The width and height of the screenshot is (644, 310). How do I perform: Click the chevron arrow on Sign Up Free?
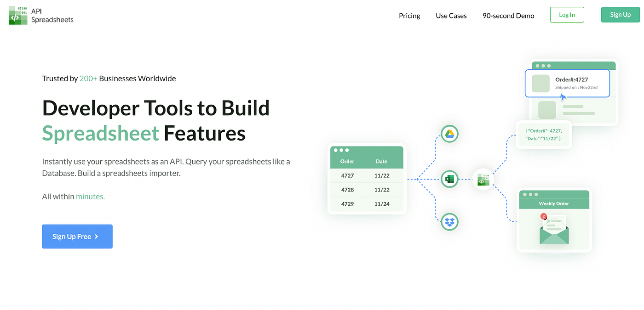click(97, 237)
